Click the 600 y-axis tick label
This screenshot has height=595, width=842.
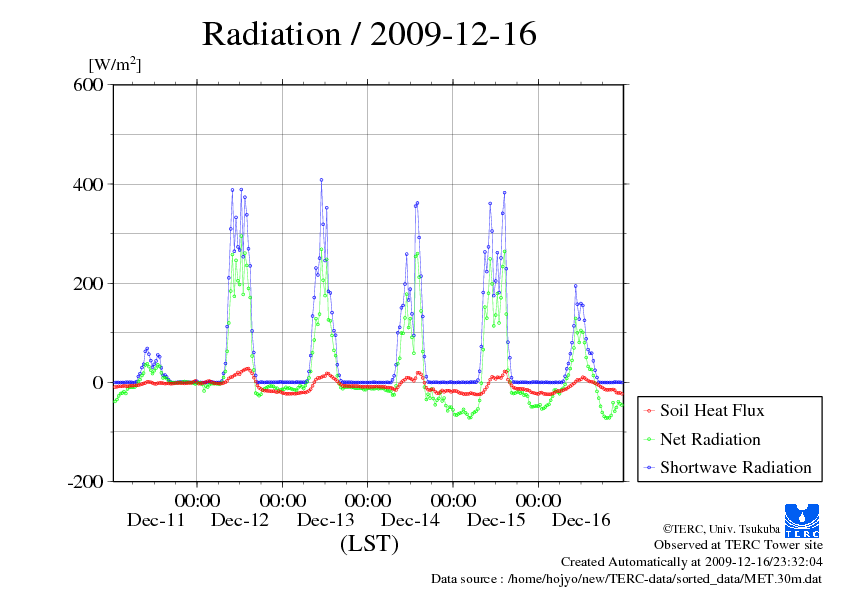click(x=89, y=85)
